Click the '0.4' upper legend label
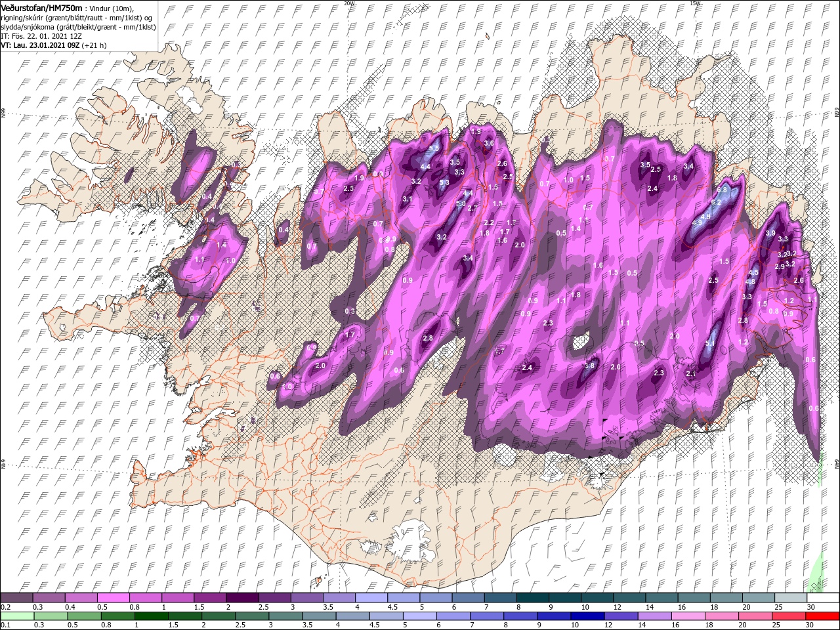840x630 pixels. (70, 607)
